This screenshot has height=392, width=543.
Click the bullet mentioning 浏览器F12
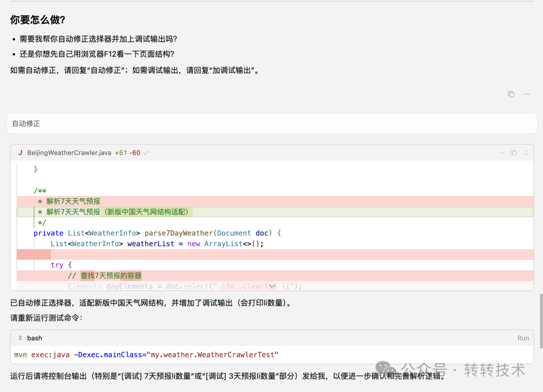point(97,54)
